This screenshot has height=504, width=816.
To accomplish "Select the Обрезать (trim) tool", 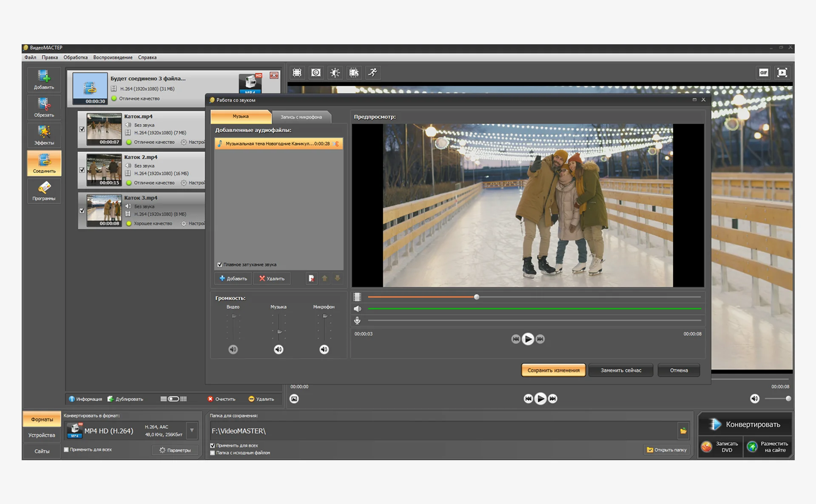I will (x=44, y=107).
